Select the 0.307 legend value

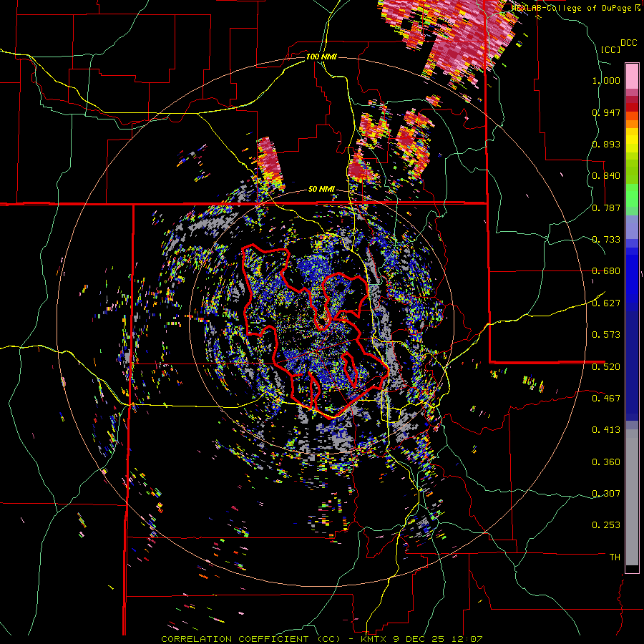[606, 494]
